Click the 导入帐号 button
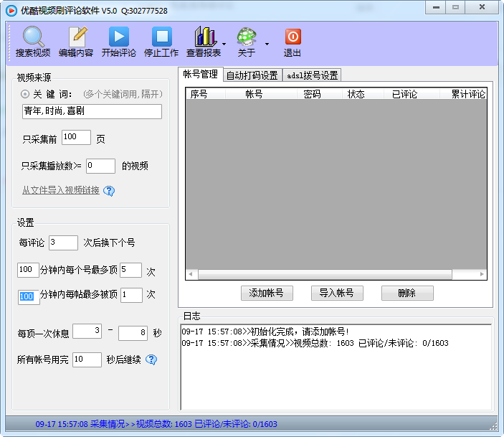 point(337,293)
